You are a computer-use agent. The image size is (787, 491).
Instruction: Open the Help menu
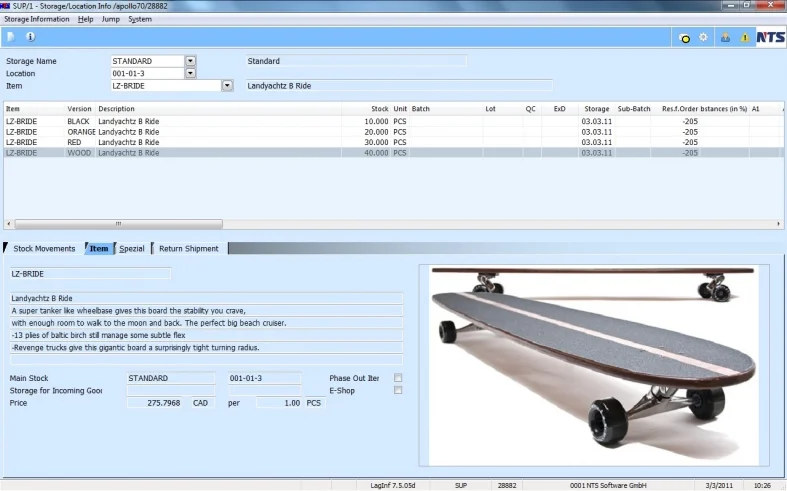coord(85,19)
